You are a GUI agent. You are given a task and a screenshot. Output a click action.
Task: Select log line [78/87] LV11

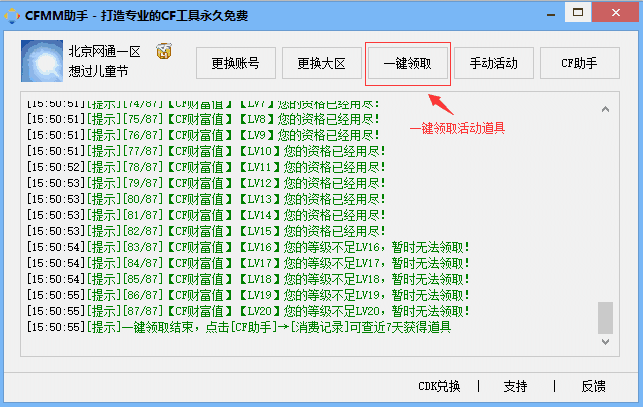point(206,167)
